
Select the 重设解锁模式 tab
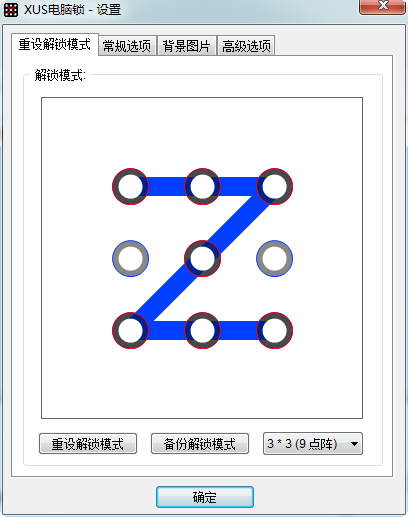point(55,44)
